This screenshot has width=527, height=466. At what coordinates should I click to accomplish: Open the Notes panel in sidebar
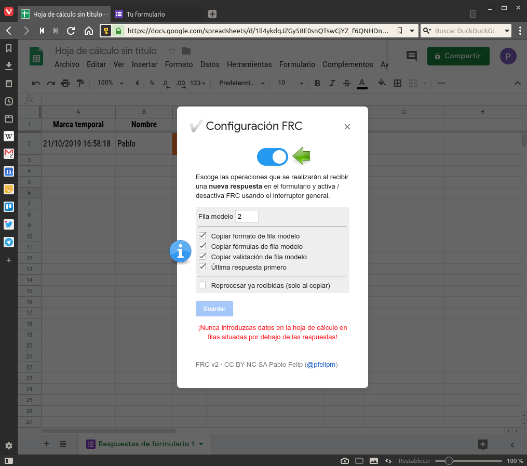click(9, 83)
